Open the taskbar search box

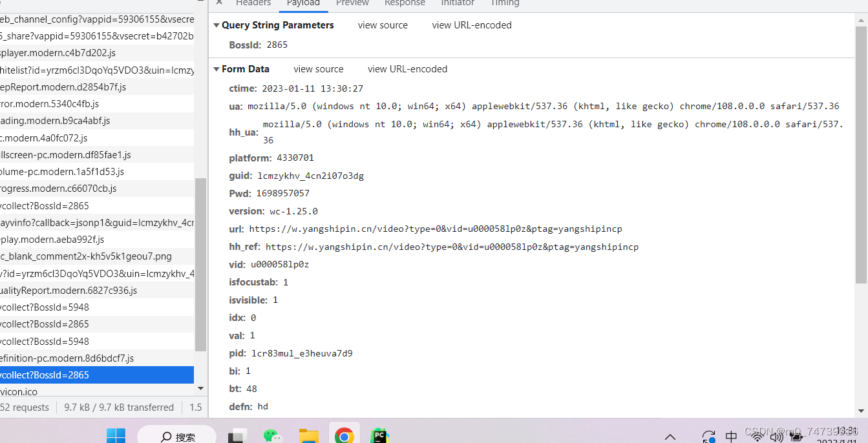(x=177, y=437)
